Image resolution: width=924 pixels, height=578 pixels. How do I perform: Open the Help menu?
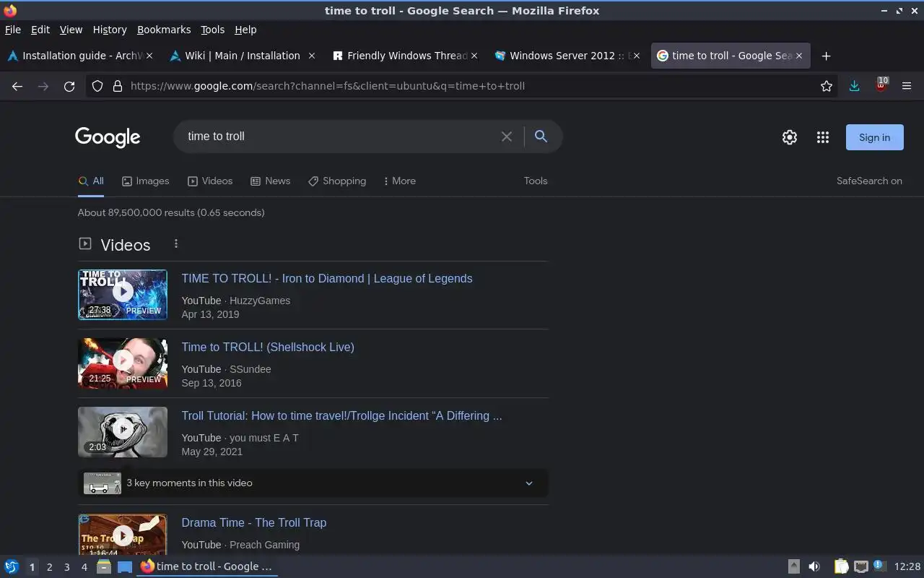coord(245,30)
